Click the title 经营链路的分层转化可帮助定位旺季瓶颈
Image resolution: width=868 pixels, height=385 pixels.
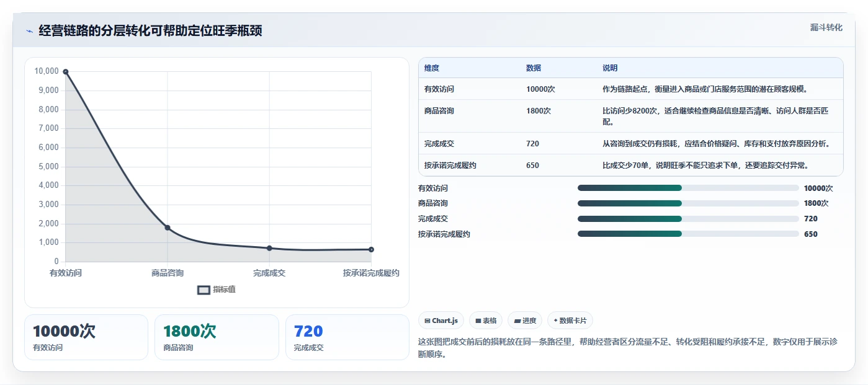coord(150,31)
